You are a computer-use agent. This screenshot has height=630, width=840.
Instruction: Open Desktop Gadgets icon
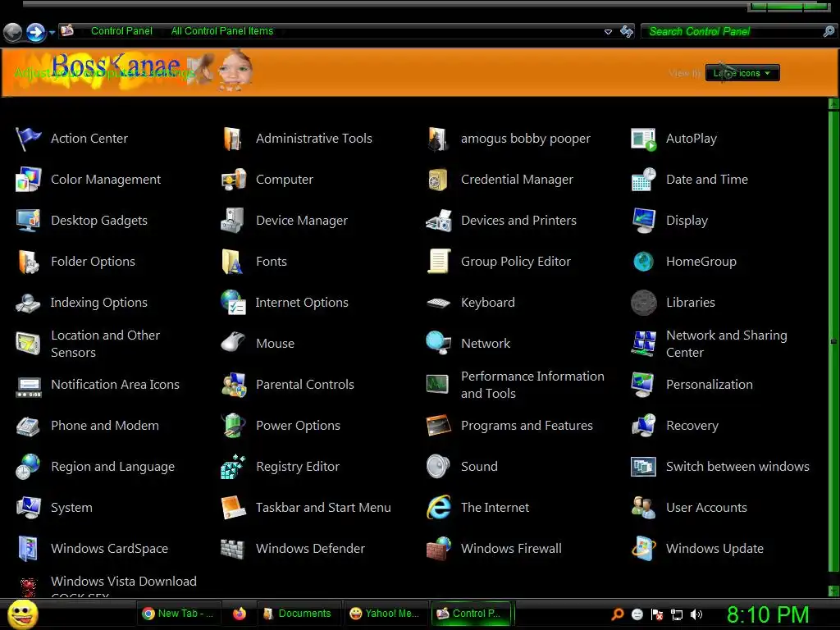click(28, 221)
